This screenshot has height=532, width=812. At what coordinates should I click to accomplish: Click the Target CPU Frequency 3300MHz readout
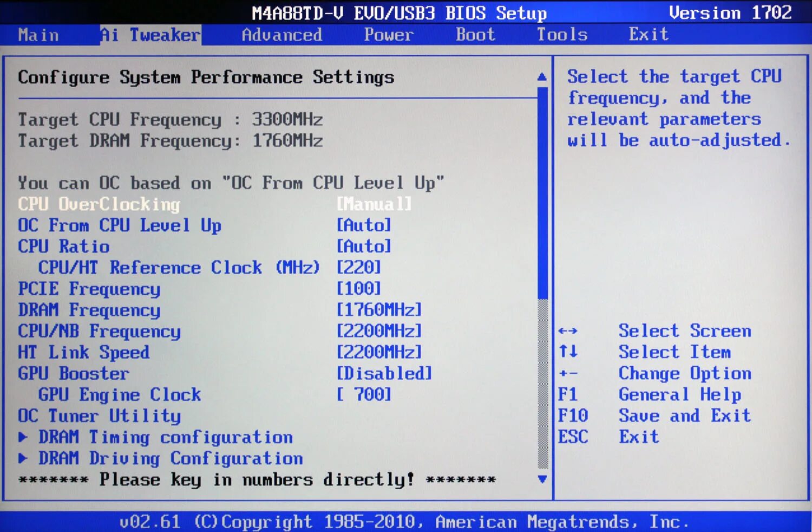click(x=171, y=120)
